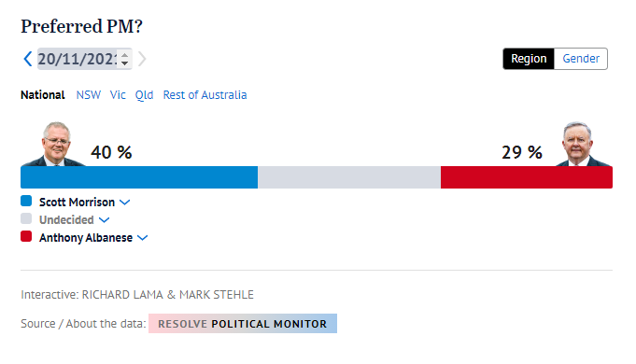Expand the Undecided legend chevron

pos(105,219)
